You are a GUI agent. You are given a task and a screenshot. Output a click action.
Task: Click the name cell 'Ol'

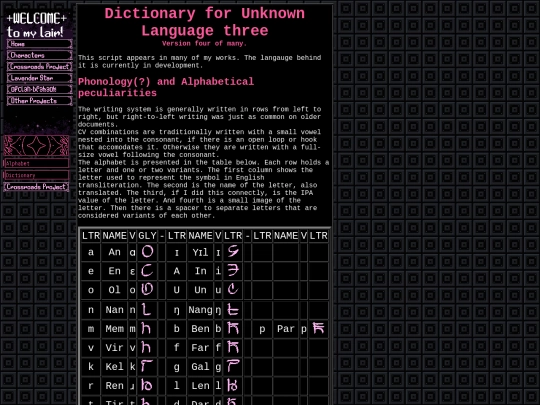(115, 290)
